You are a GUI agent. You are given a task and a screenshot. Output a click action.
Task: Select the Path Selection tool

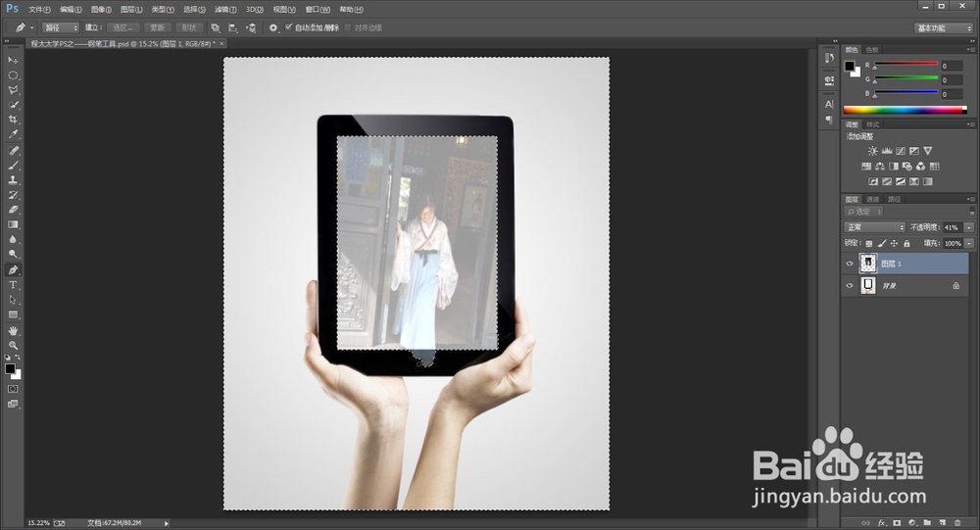[x=13, y=300]
